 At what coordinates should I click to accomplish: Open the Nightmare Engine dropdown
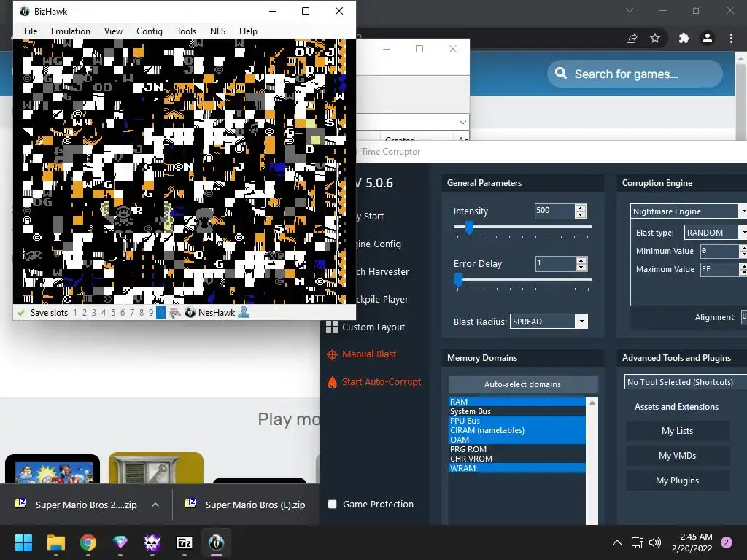[689, 211]
